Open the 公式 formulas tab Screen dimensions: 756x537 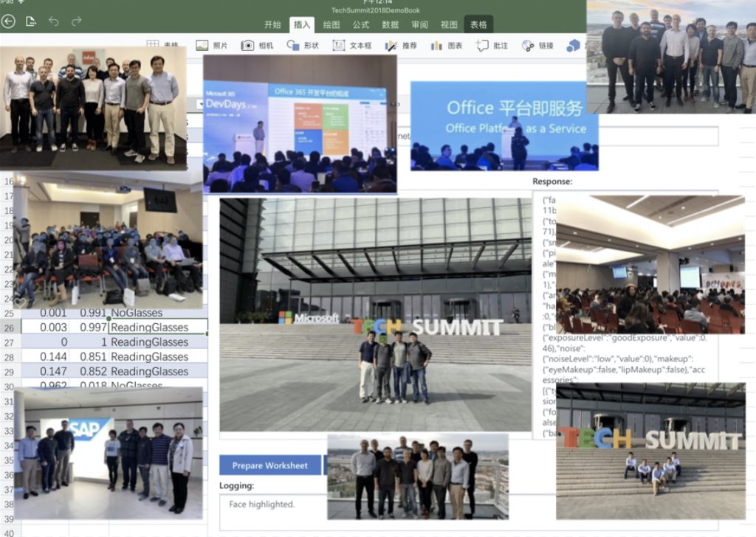361,24
